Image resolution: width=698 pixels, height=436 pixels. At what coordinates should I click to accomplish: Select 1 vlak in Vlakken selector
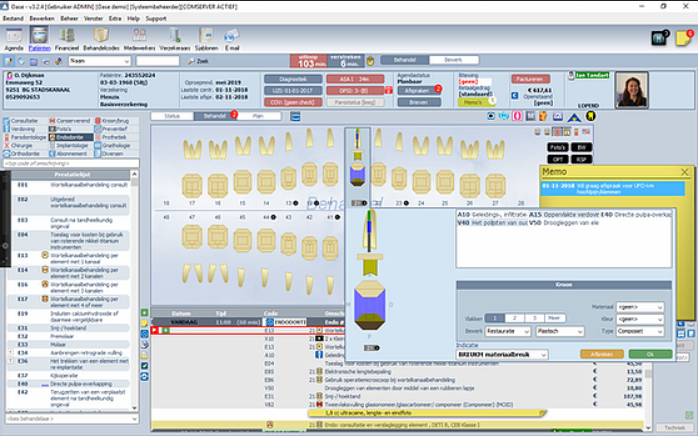point(494,318)
